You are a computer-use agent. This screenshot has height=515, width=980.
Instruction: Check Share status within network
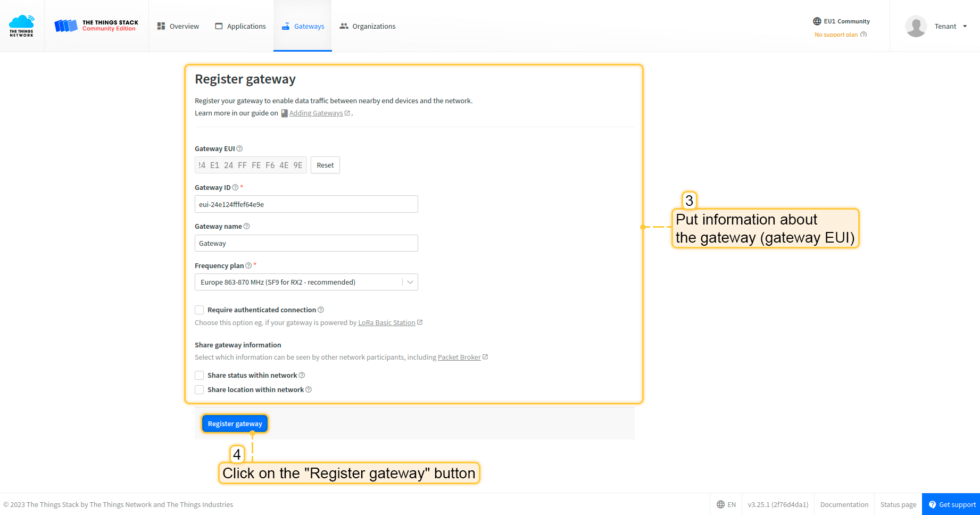(x=200, y=375)
